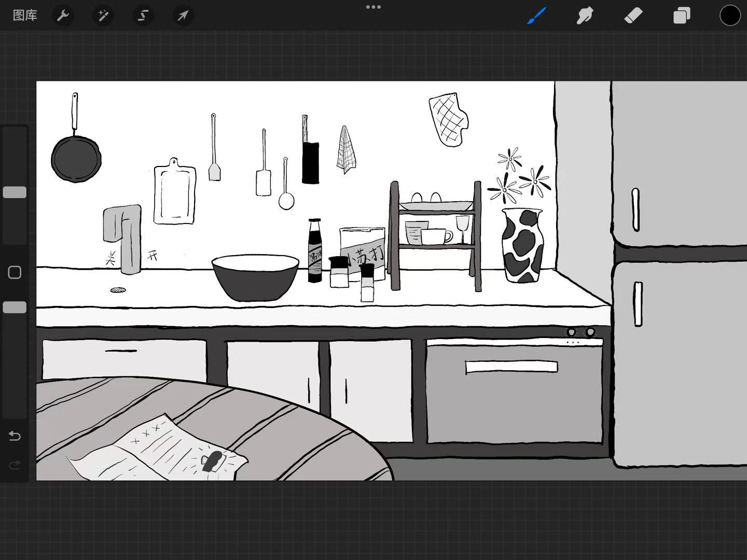
Task: Open the Actions wrench menu
Action: click(x=63, y=16)
